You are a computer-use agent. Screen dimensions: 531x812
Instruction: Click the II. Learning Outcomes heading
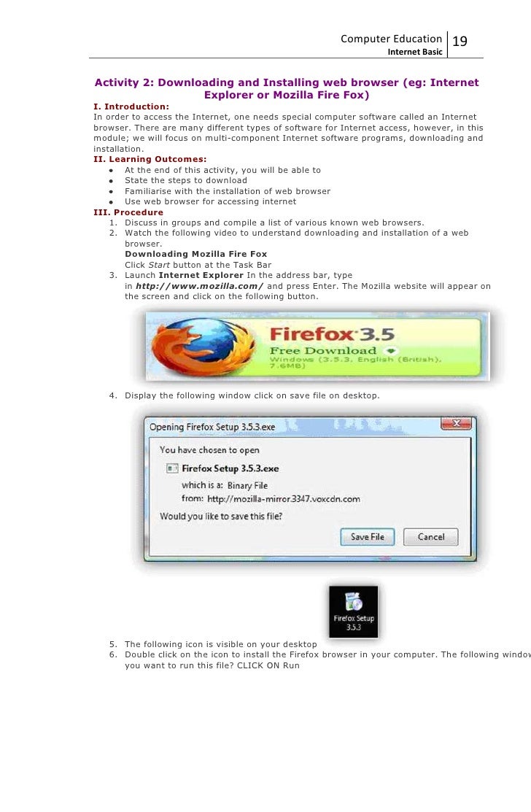(x=150, y=159)
